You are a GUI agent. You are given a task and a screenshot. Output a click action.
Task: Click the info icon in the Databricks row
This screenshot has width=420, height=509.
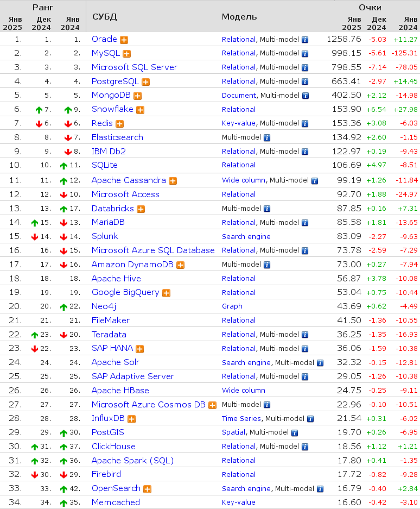click(x=267, y=209)
